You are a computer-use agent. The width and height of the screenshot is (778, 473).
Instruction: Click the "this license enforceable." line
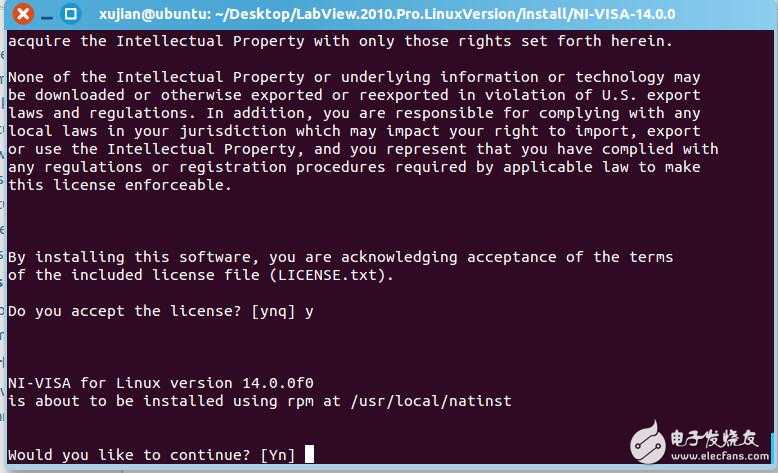click(120, 185)
